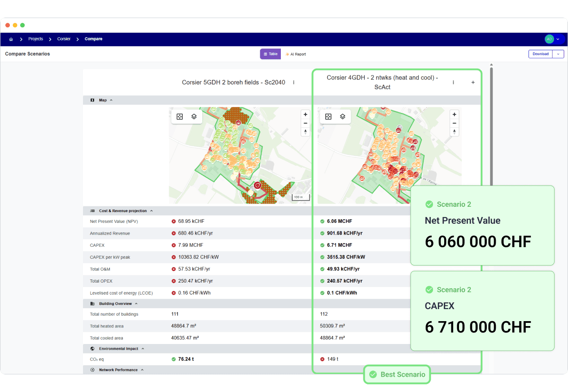This screenshot has width=568, height=392.
Task: Click the large red plant marker on left map
Action: pyautogui.click(x=258, y=185)
